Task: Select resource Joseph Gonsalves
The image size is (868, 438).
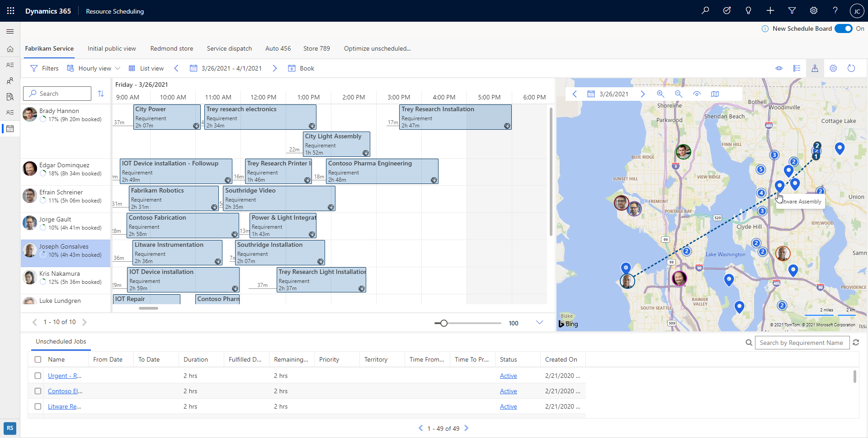Action: 66,253
